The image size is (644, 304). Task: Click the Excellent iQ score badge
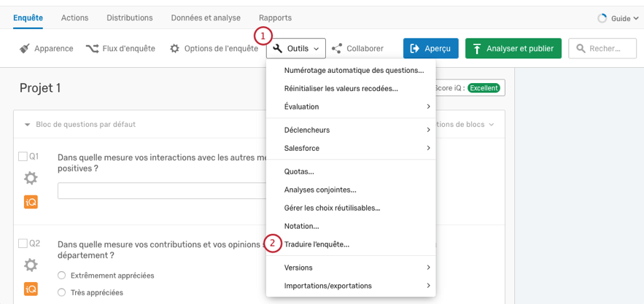click(x=484, y=88)
